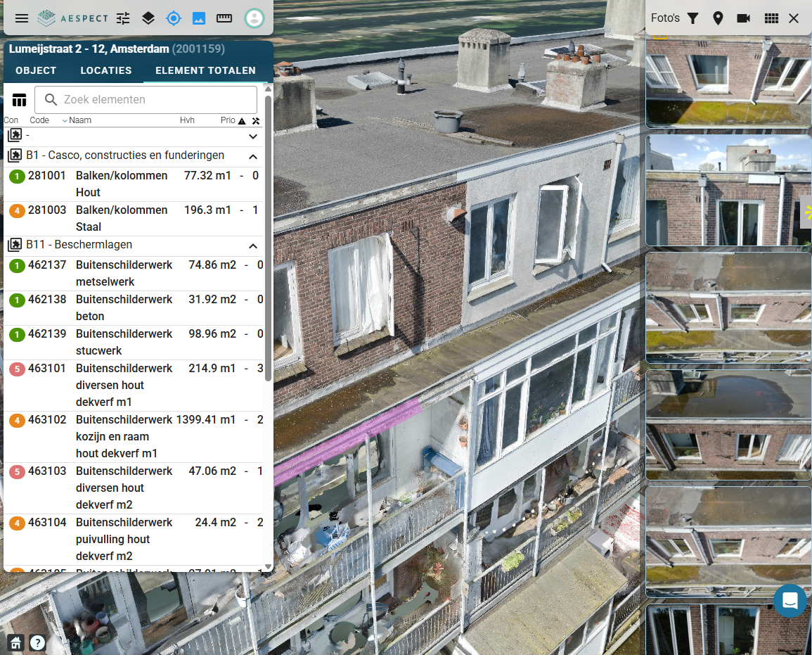This screenshot has width=812, height=655.
Task: Click the Zoek elementen search field
Action: coord(146,99)
